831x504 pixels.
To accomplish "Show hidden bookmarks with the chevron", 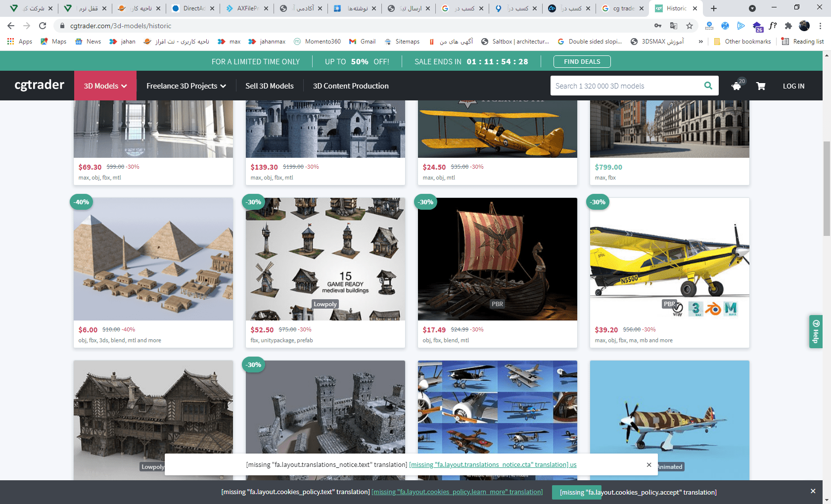I will pos(700,42).
